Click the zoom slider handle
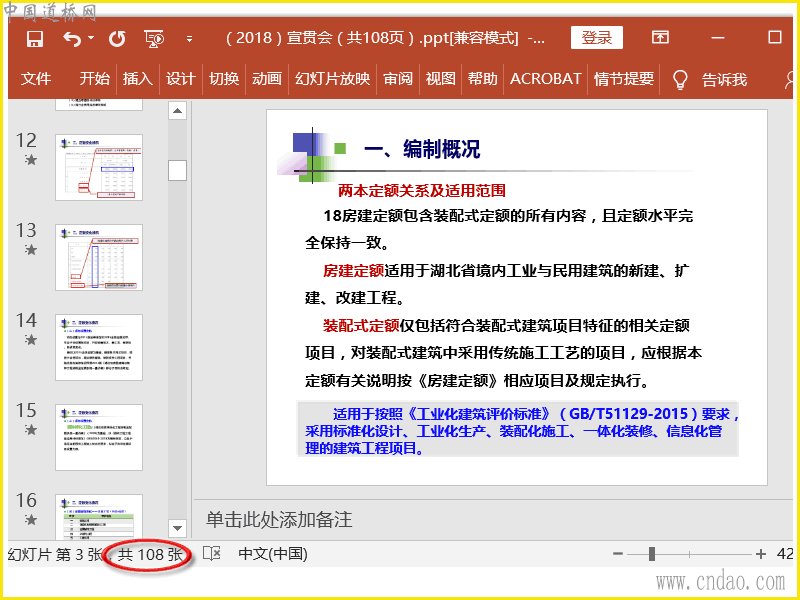 coord(652,554)
